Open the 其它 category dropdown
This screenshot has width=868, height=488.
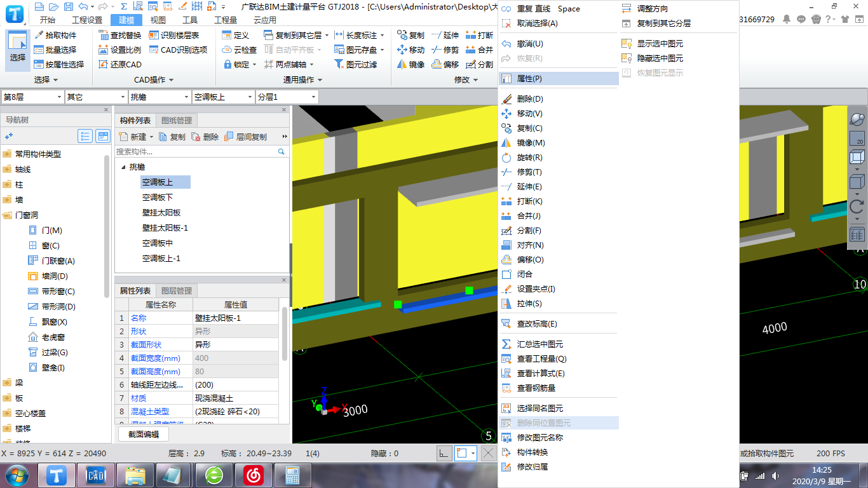(123, 97)
